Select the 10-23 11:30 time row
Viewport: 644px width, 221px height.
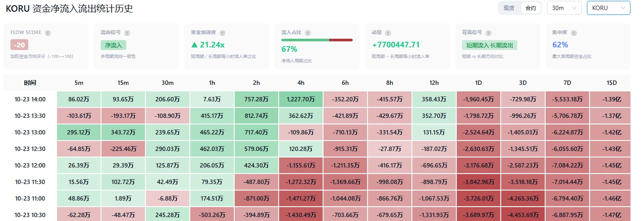pos(317,182)
